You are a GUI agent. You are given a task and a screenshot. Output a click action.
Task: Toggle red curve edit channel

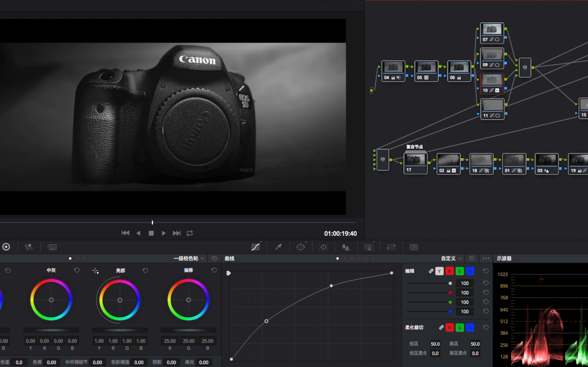(450, 271)
